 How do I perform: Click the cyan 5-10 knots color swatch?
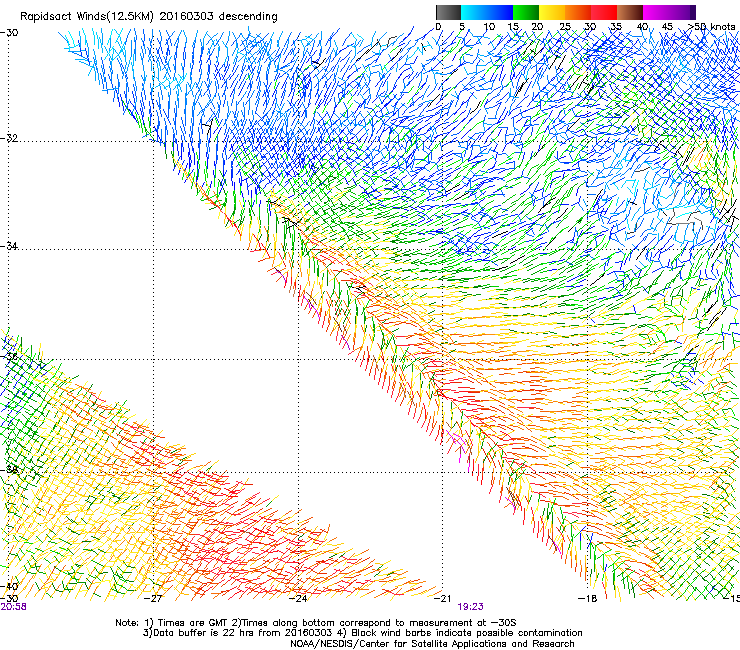[473, 12]
